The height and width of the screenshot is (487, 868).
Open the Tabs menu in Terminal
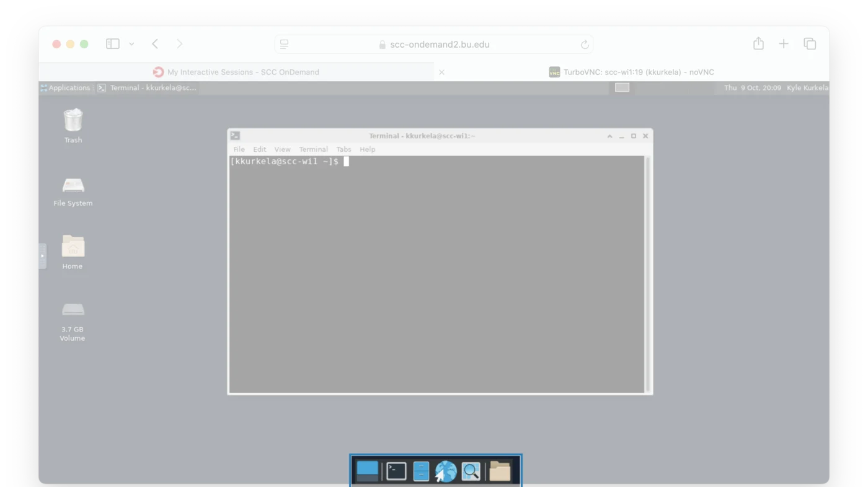(x=343, y=149)
